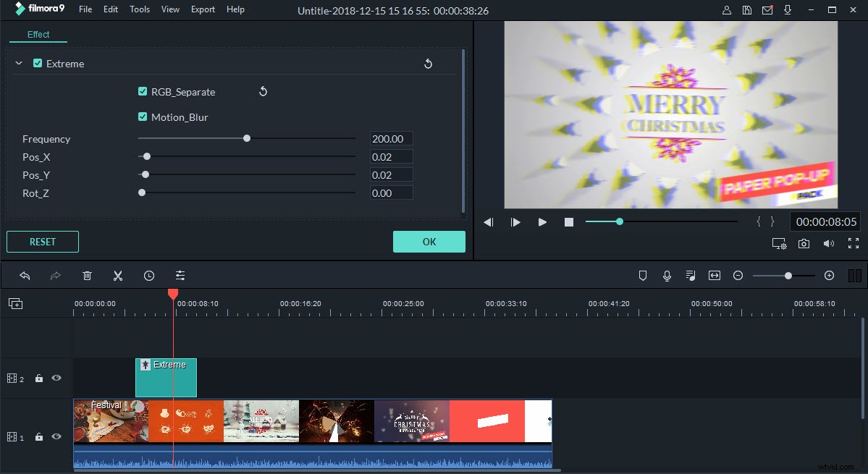Switch to the Effect tab
868x474 pixels.
tap(38, 34)
